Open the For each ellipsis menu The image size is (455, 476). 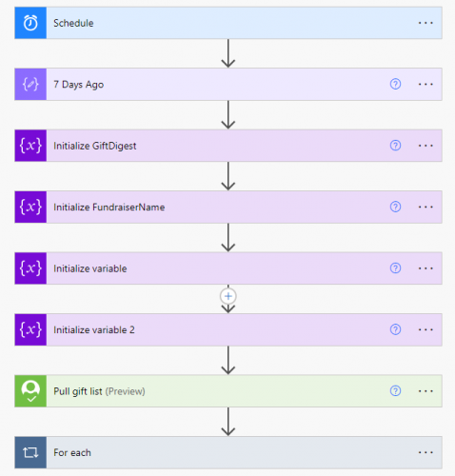[x=425, y=452]
